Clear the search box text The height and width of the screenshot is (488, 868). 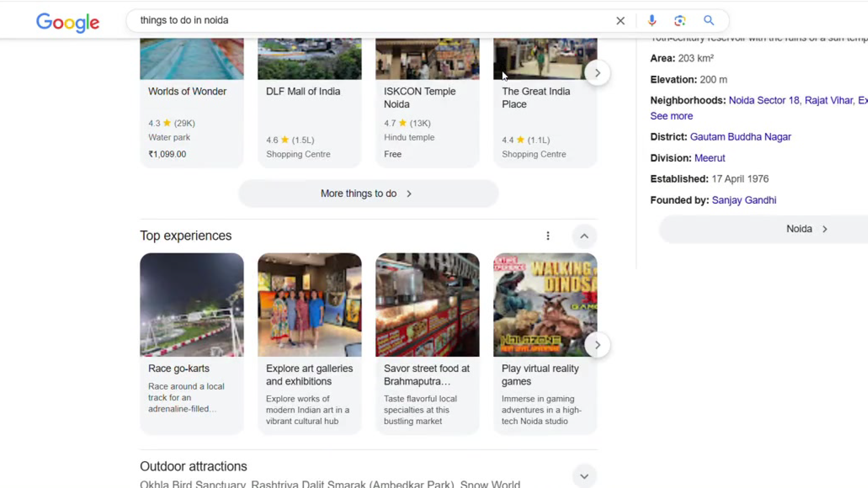[x=620, y=21]
